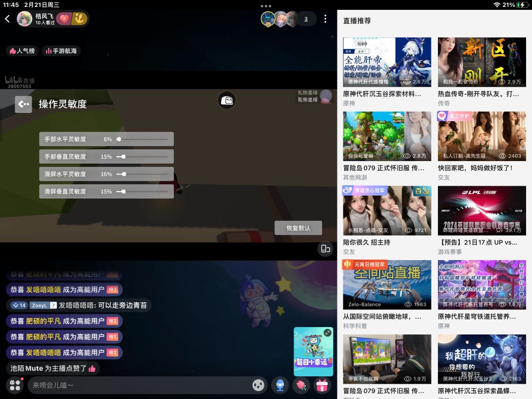This screenshot has height=399, width=532.
Task: Tap the 科学科普 category label
Action: pyautogui.click(x=355, y=326)
